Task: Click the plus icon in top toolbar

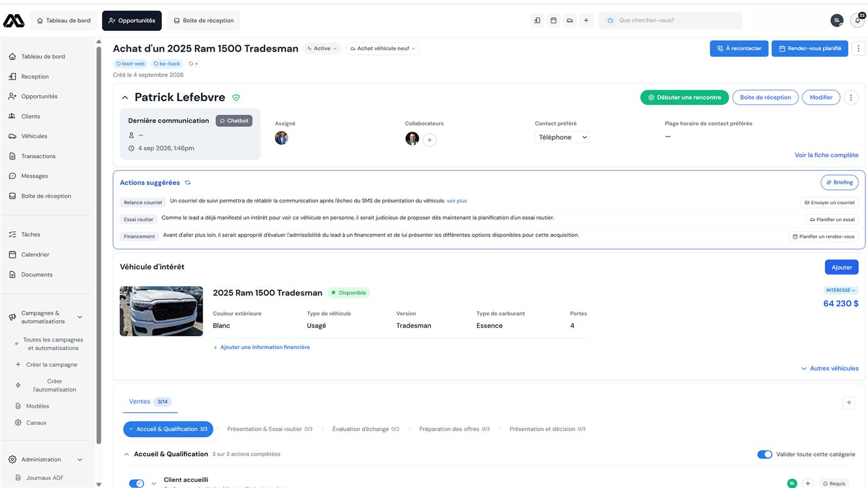Action: (x=586, y=21)
